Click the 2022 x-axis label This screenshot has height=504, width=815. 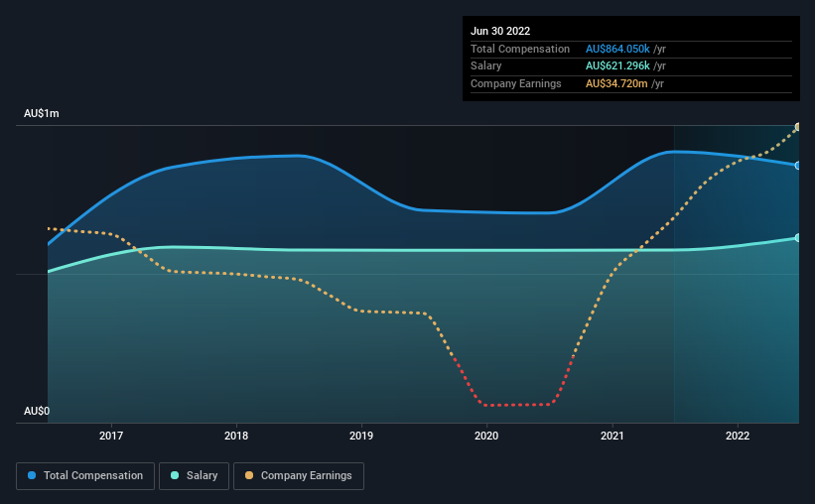(738, 436)
